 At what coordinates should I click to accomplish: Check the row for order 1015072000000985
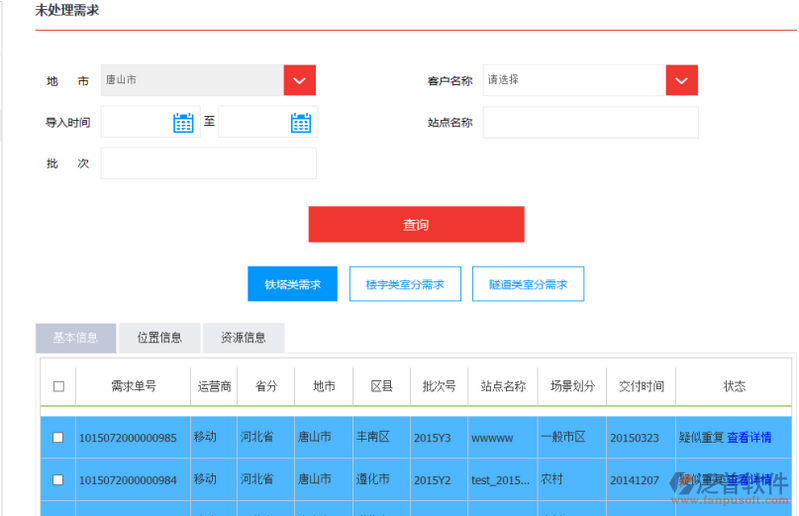(58, 438)
